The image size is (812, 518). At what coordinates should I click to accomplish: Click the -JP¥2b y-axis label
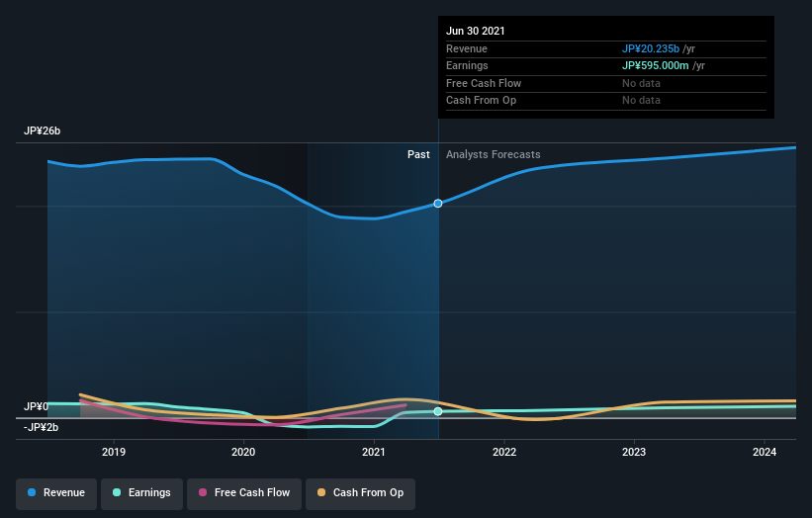(x=41, y=427)
